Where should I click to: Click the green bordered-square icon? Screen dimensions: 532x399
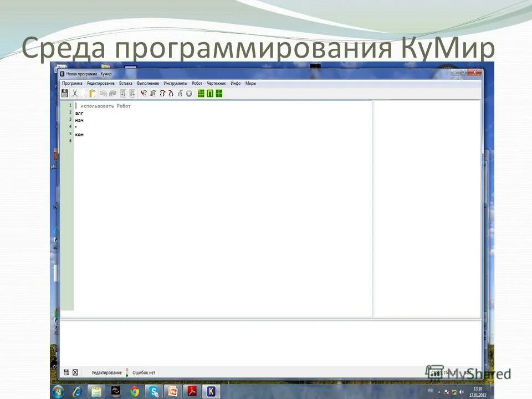(210, 93)
